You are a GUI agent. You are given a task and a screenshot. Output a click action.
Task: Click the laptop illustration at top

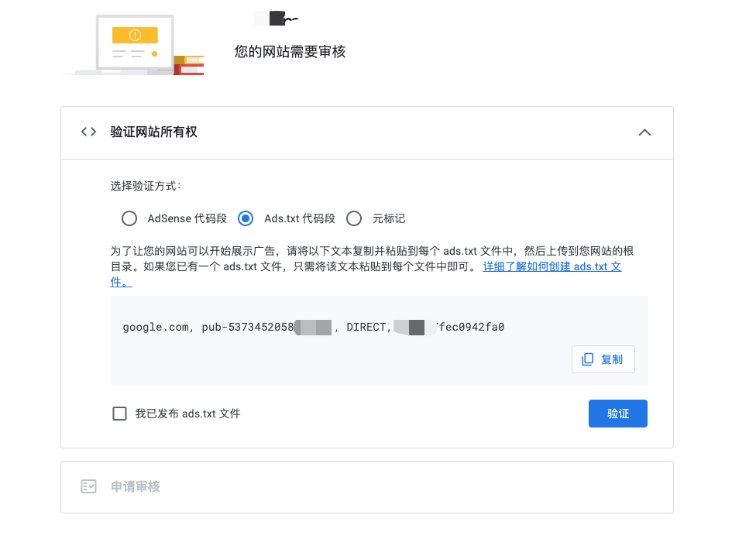tap(132, 43)
